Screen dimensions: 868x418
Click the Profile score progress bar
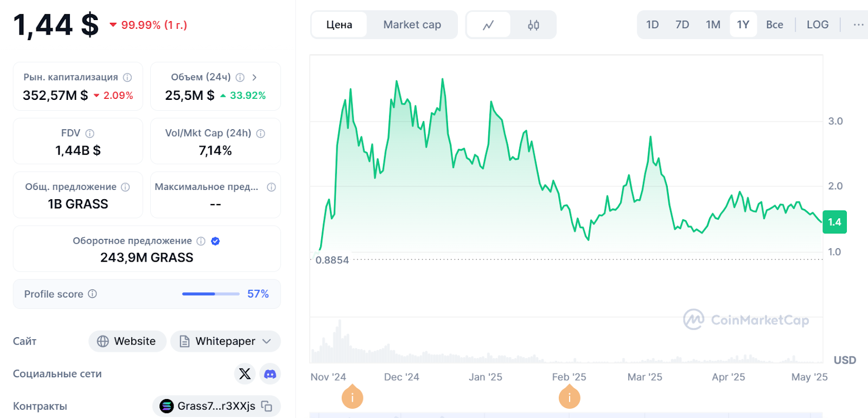pos(210,294)
